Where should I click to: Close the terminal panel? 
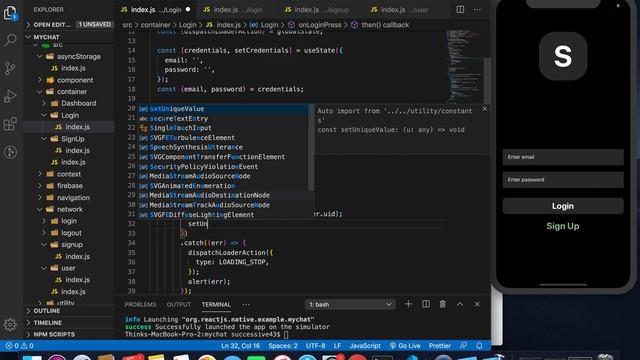point(477,304)
